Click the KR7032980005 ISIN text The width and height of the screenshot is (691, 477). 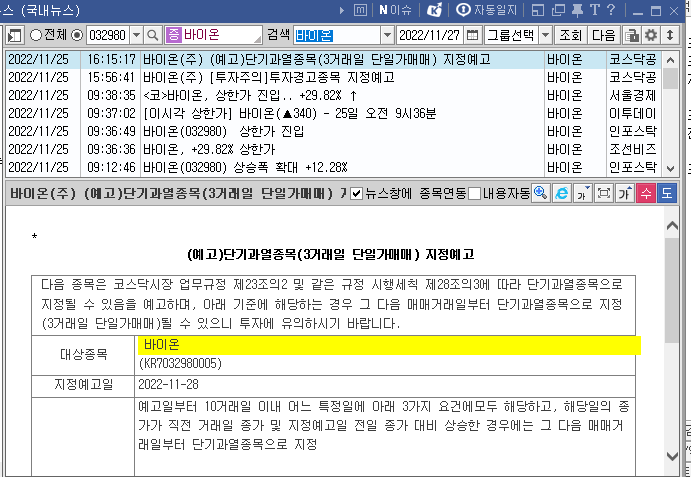[181, 364]
